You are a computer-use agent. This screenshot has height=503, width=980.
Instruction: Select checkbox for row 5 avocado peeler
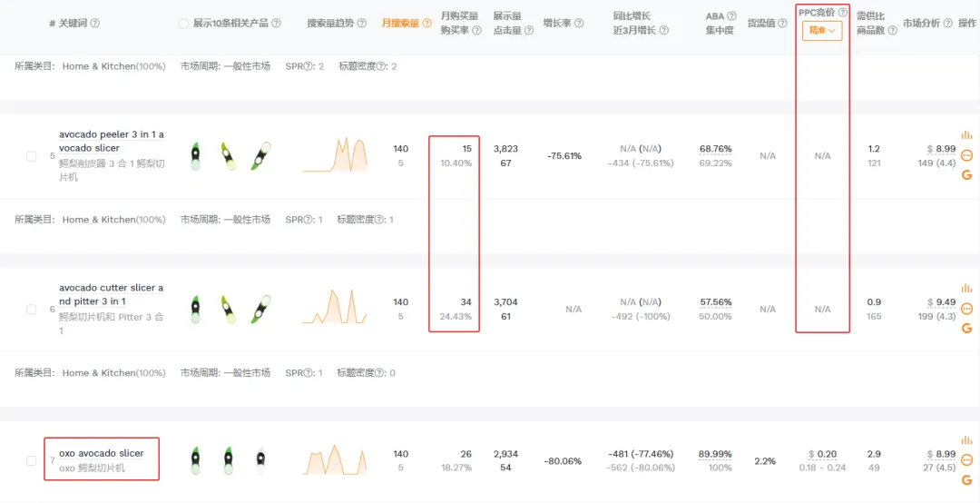click(31, 156)
